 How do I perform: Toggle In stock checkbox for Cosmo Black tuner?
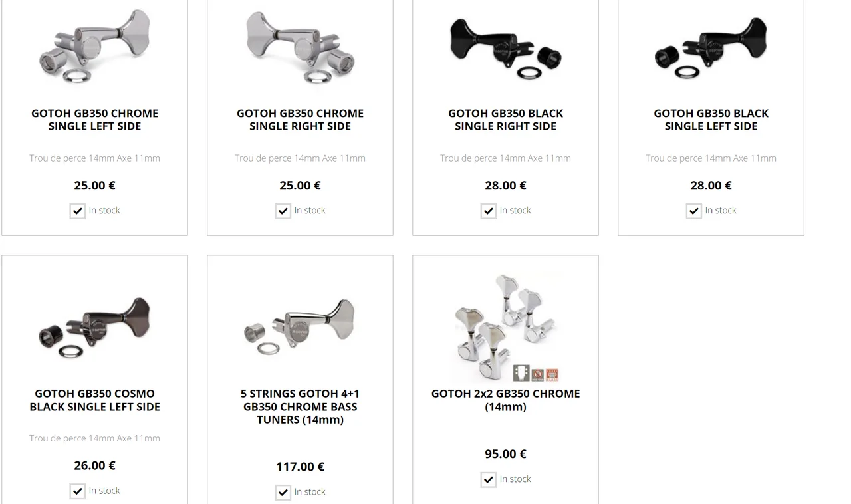[78, 492]
